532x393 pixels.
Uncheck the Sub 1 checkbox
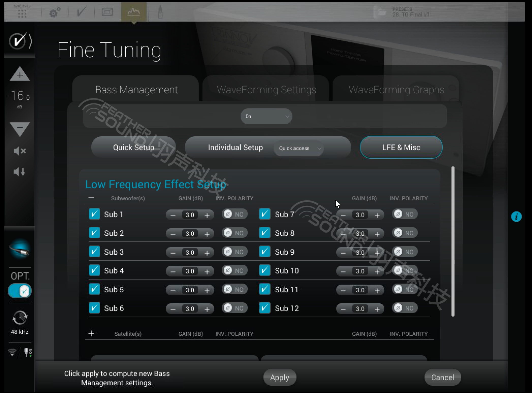pyautogui.click(x=94, y=214)
